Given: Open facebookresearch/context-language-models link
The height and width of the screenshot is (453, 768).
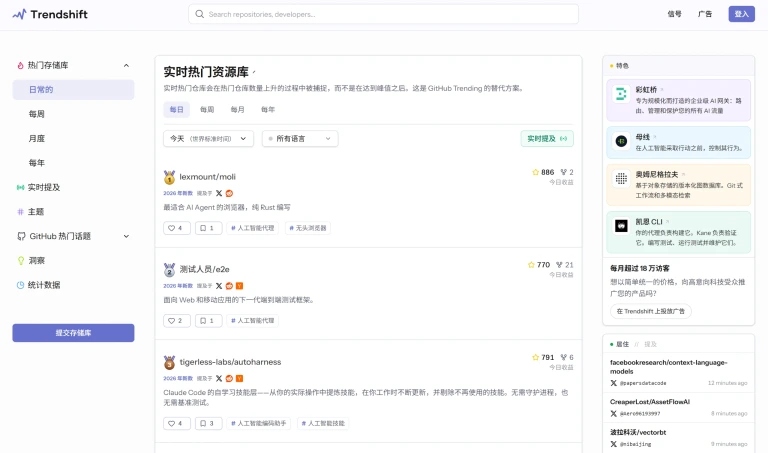Looking at the screenshot, I should 669,367.
